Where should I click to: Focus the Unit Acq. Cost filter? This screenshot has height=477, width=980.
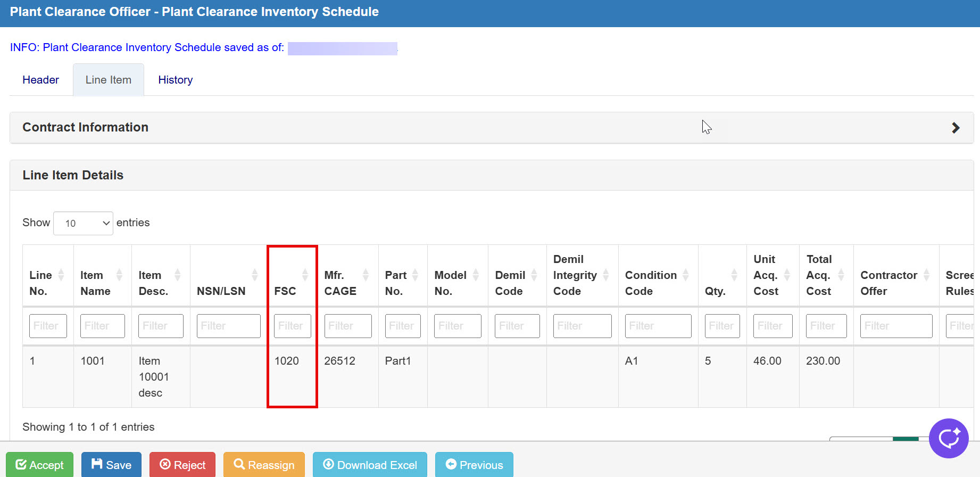(x=773, y=326)
